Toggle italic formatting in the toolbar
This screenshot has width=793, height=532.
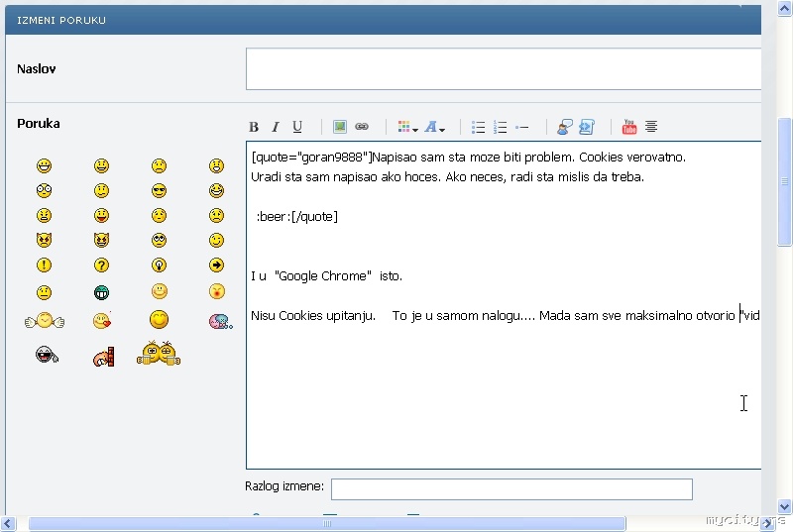click(x=276, y=127)
